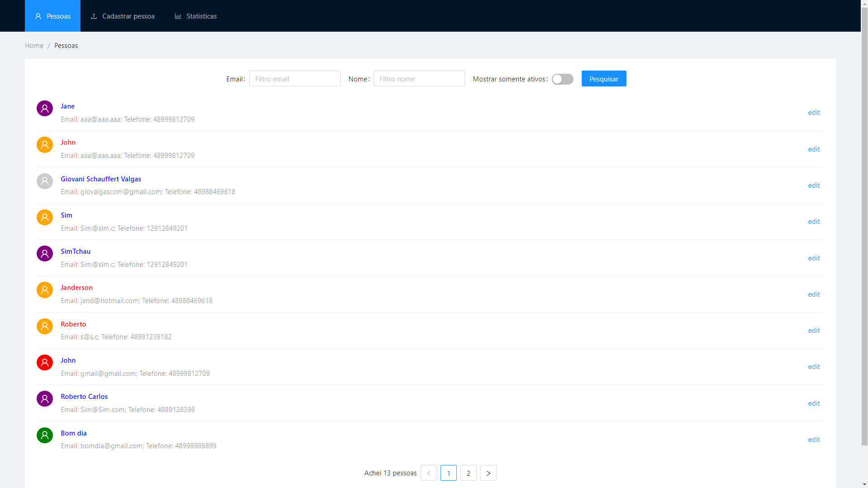Enable the Mostrar somente ativos toggle
Screen dimensions: 868x488
point(562,79)
